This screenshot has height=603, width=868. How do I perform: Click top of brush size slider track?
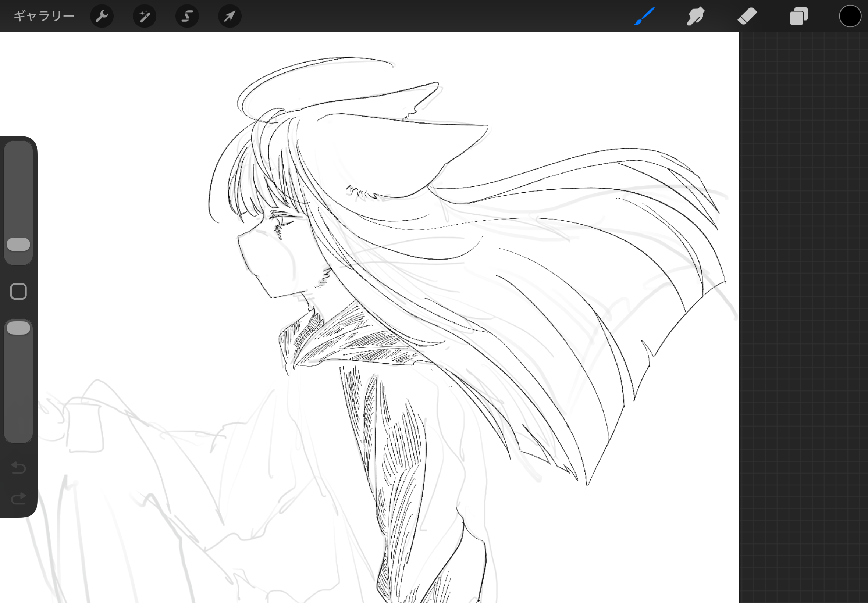tap(18, 151)
